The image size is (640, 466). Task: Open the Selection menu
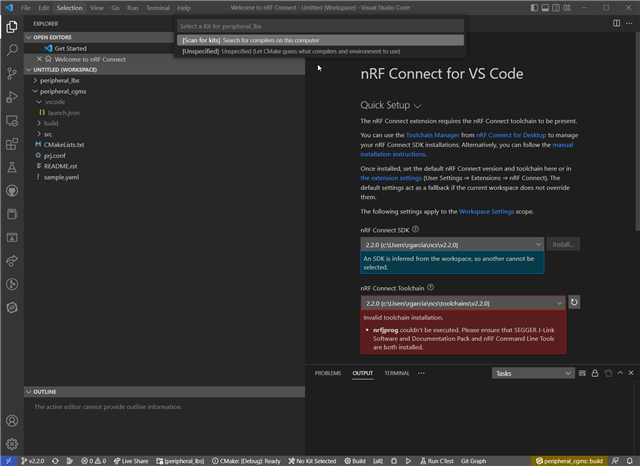[x=69, y=8]
